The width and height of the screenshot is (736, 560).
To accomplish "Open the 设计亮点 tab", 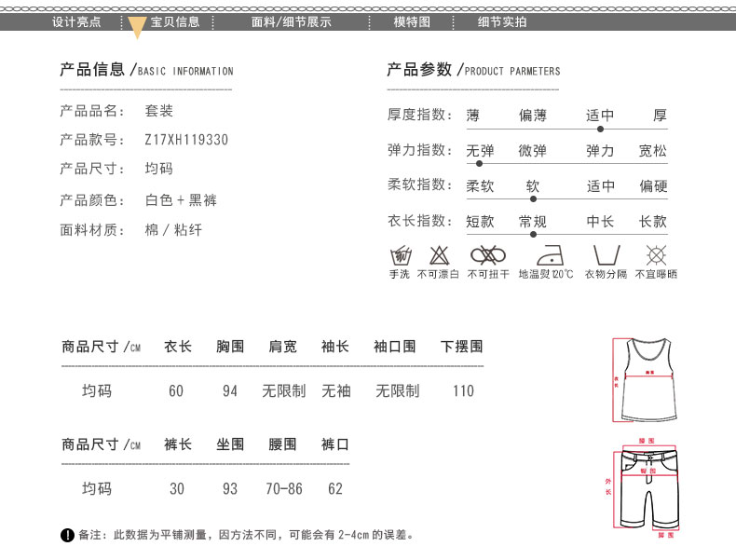I will (76, 22).
